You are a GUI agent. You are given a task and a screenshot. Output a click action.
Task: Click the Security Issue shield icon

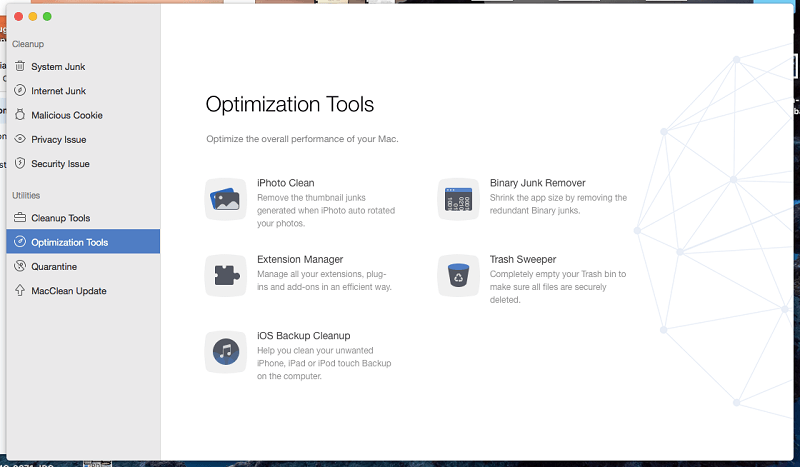20,163
